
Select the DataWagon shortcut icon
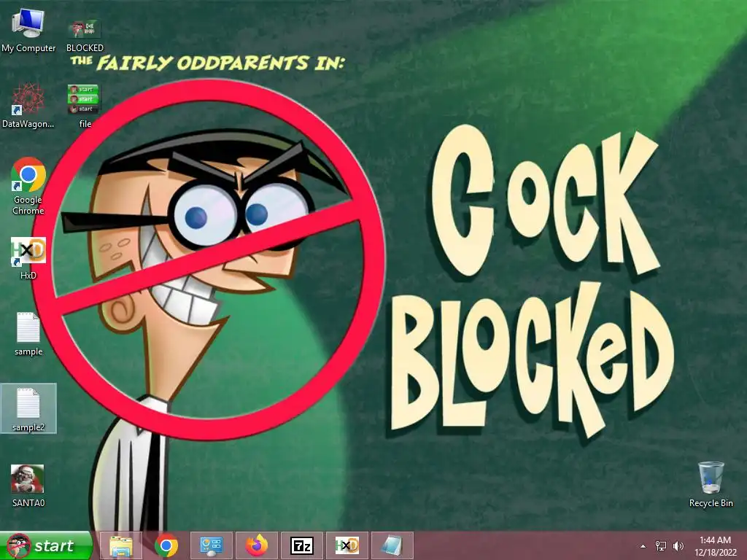28,106
